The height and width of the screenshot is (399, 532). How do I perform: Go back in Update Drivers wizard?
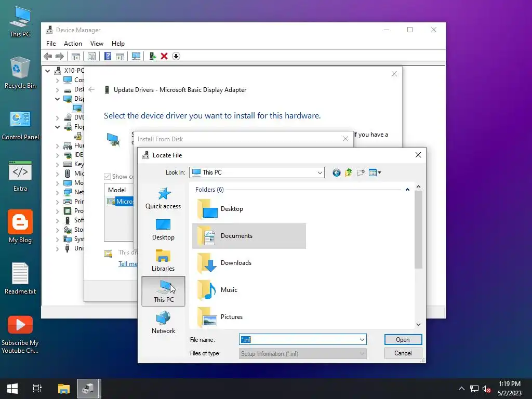coord(91,89)
